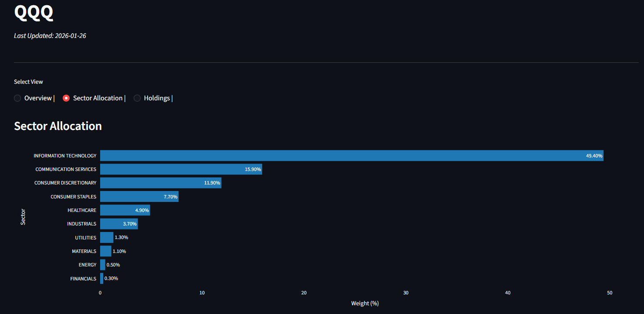Click the Financials sector bar

101,278
